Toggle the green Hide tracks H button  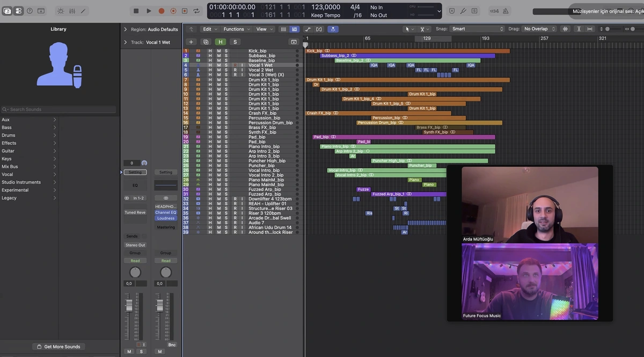coord(220,42)
